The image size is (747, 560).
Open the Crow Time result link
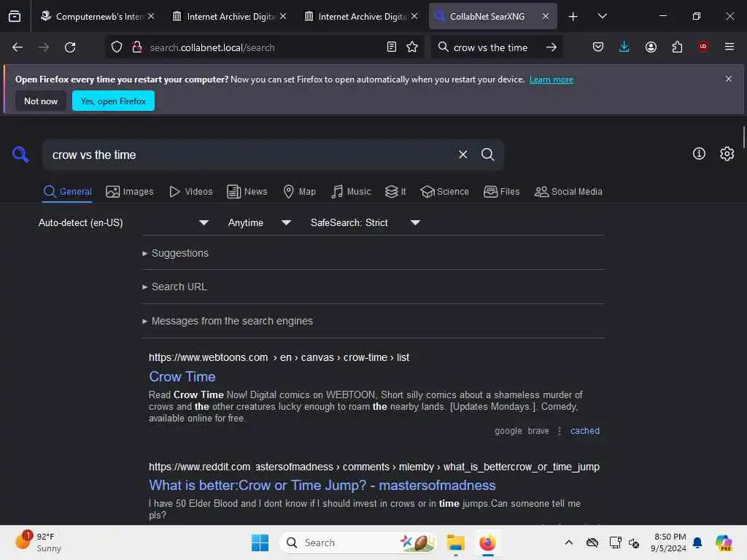182,377
